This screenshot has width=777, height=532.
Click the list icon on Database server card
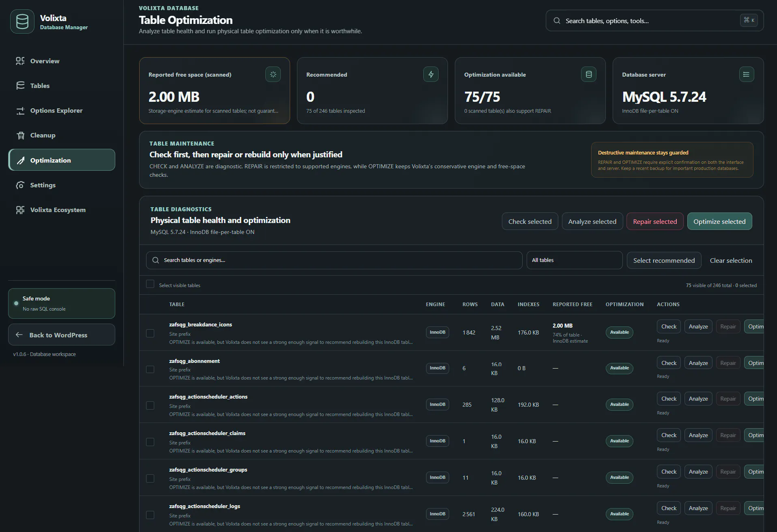pos(746,74)
